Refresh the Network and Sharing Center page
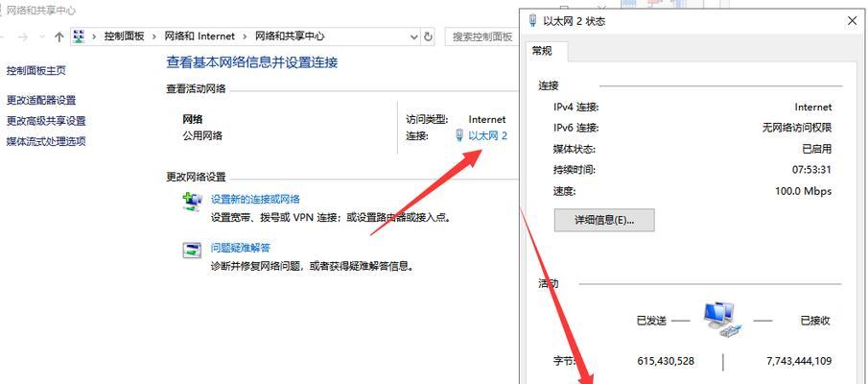 coord(428,36)
